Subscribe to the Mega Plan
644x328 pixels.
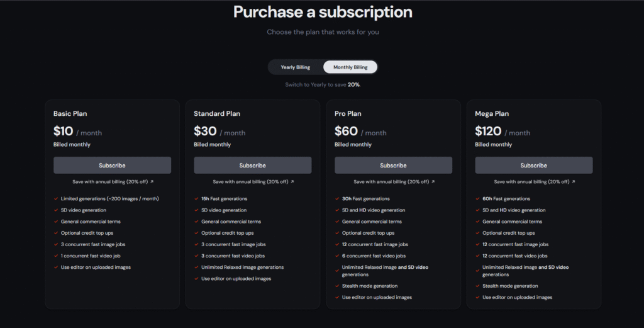pyautogui.click(x=534, y=165)
